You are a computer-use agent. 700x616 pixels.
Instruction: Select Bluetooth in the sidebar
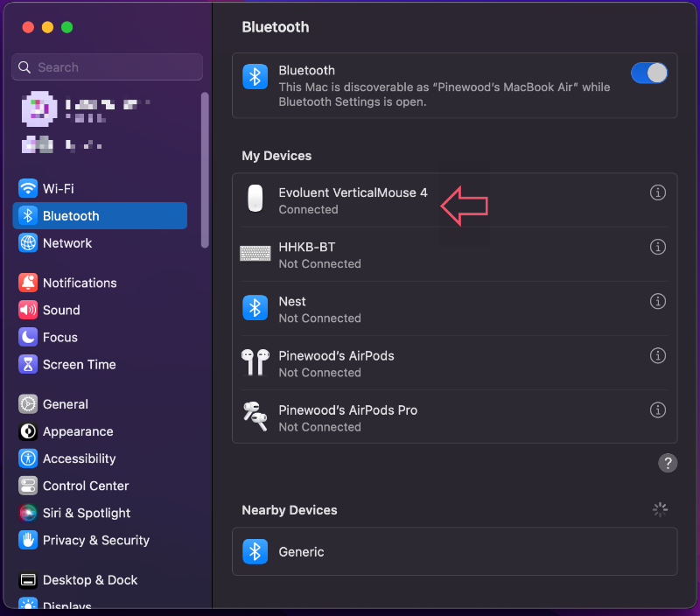pos(100,216)
